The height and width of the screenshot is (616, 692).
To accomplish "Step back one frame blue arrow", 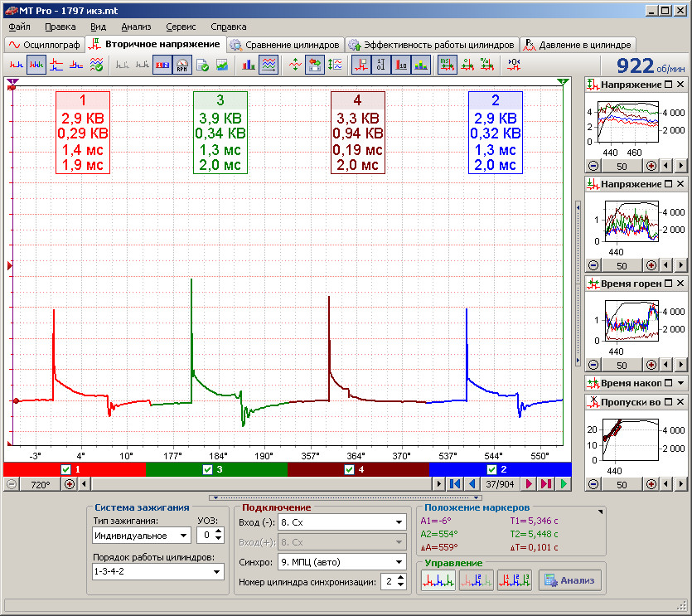I will click(x=472, y=484).
